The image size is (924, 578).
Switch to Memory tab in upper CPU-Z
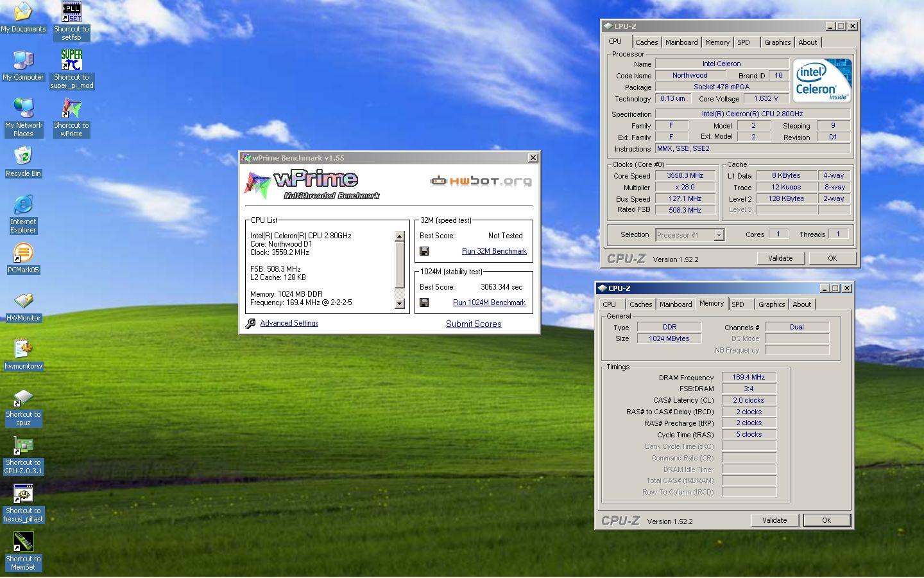(x=717, y=42)
